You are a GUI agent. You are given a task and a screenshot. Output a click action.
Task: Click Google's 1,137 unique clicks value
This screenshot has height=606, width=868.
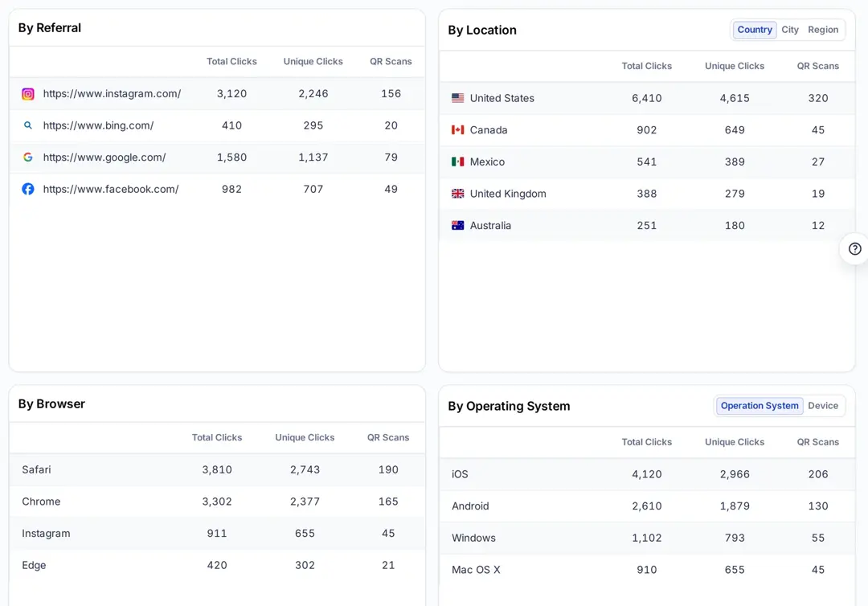coord(313,158)
